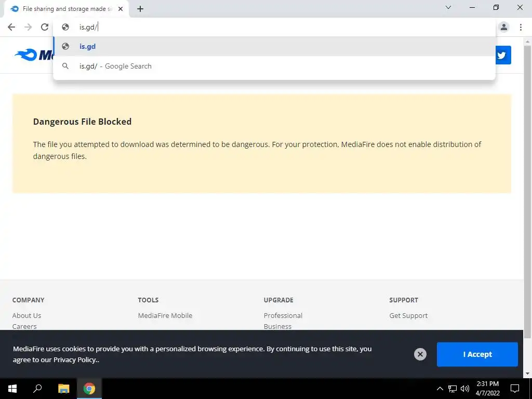The width and height of the screenshot is (532, 399).
Task: Click the Chrome taskbar icon
Action: 89,389
